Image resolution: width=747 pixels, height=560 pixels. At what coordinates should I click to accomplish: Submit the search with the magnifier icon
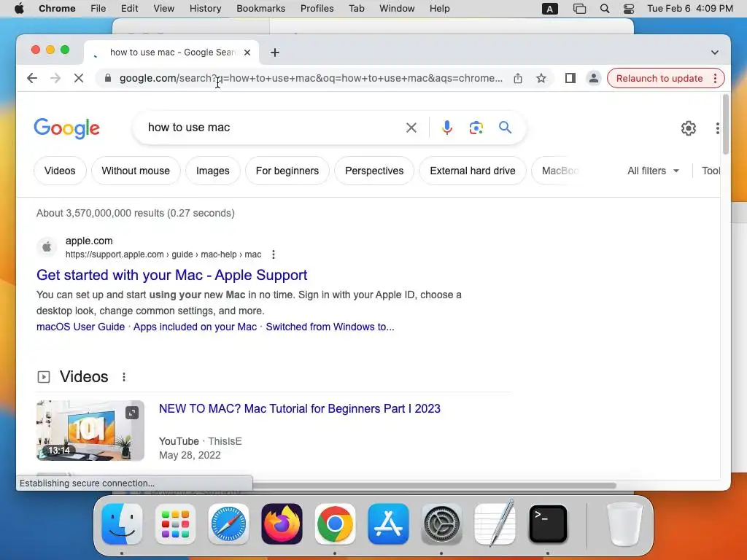(x=505, y=127)
